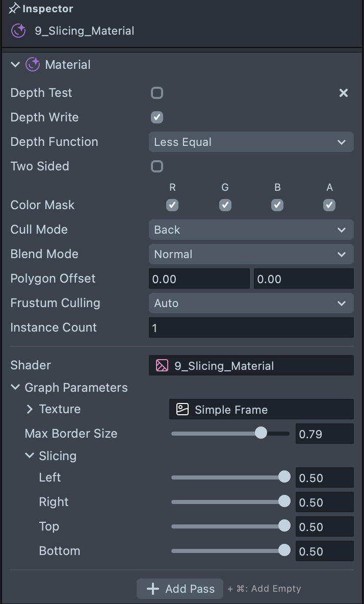
Task: Click the plus icon on Add Pass
Action: point(153,589)
